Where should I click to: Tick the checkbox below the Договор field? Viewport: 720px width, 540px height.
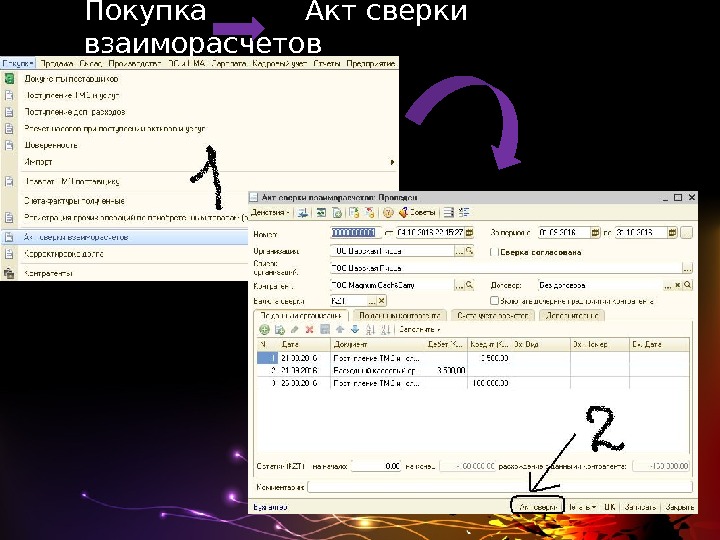[x=494, y=301]
